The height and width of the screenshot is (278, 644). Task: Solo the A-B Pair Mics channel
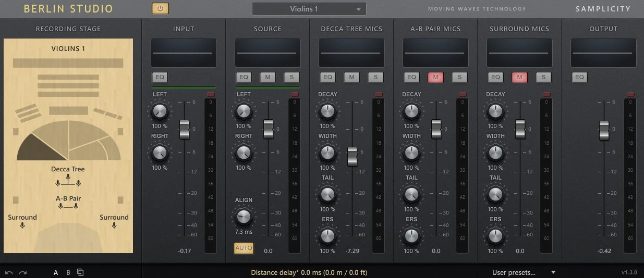459,77
